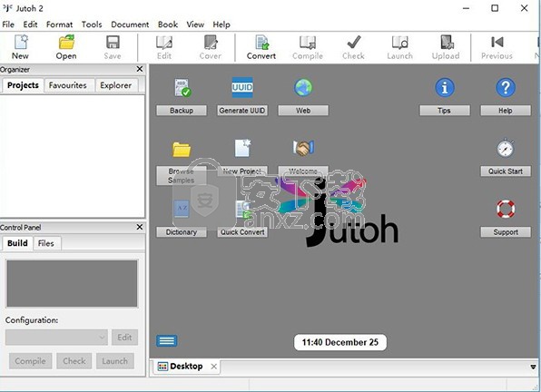The height and width of the screenshot is (392, 541).
Task: Open the Dictionary book icon
Action: [x=182, y=209]
